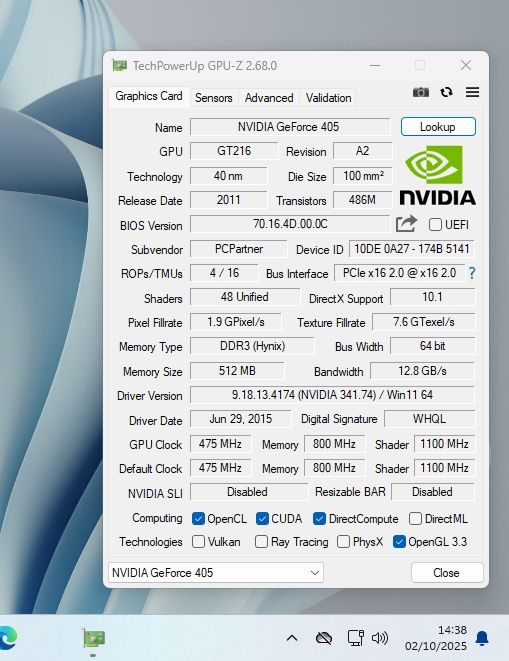Click the Close button

(447, 572)
